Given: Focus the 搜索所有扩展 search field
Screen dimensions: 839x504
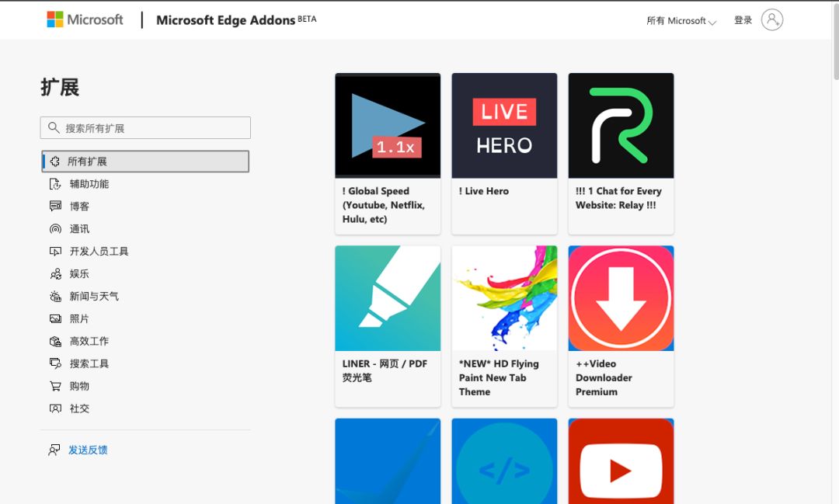Looking at the screenshot, I should [145, 128].
